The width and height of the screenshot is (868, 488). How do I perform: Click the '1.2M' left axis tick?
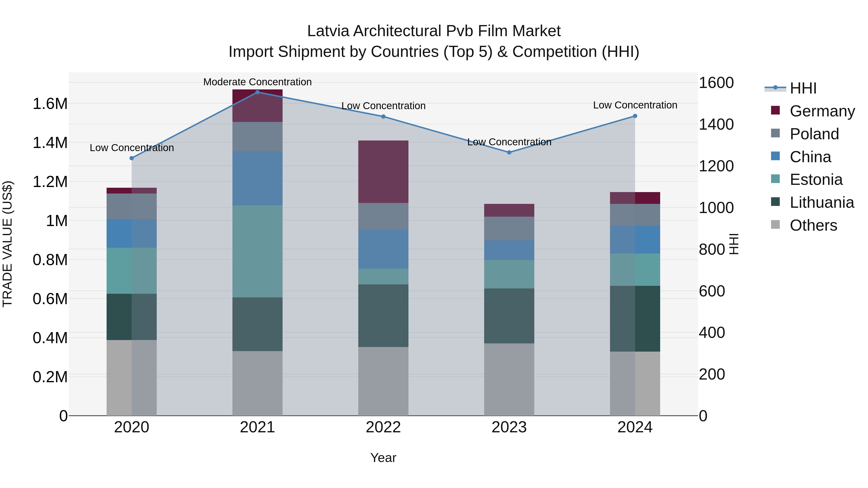[50, 182]
